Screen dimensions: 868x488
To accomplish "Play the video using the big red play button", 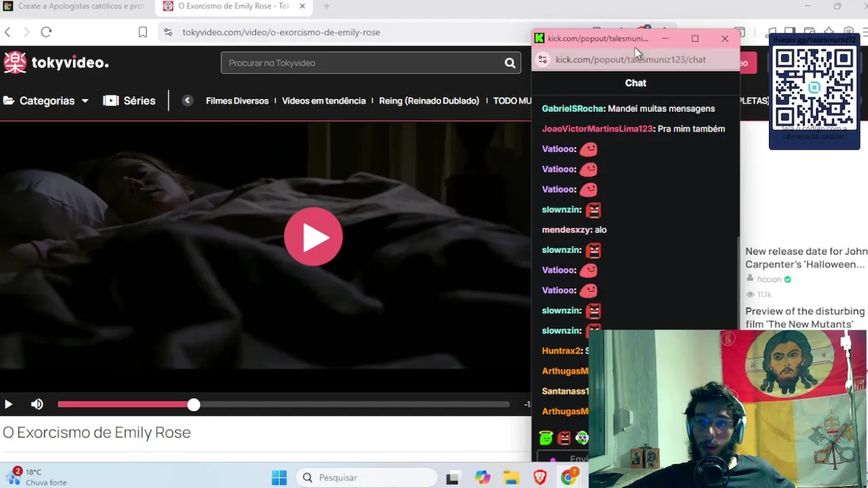I will [x=313, y=237].
